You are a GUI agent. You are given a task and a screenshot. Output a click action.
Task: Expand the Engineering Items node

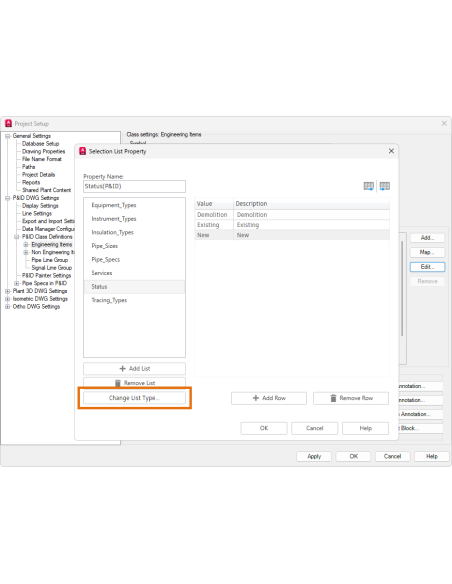[x=26, y=245]
